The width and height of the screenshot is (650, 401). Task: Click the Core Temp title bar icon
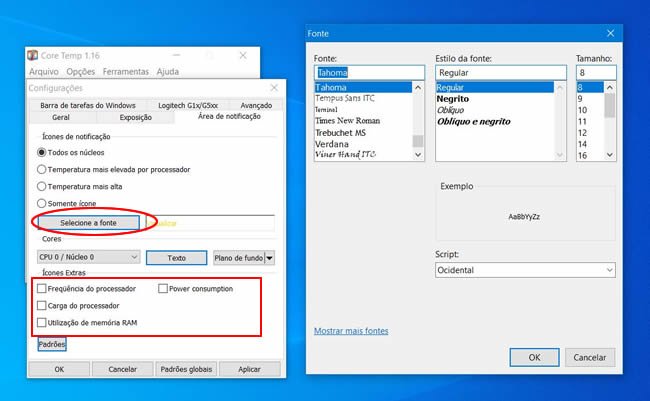[x=33, y=56]
